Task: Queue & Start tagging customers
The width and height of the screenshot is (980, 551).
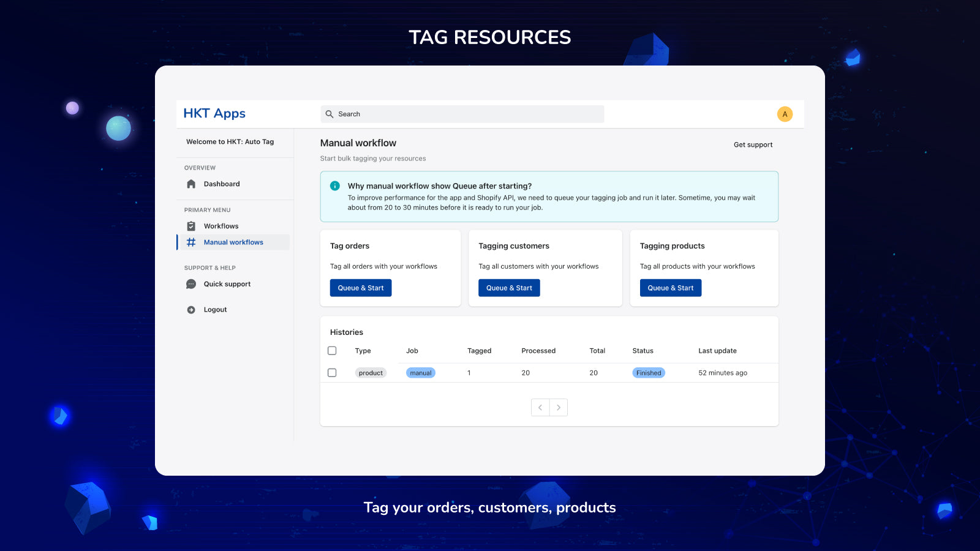Action: pyautogui.click(x=509, y=288)
